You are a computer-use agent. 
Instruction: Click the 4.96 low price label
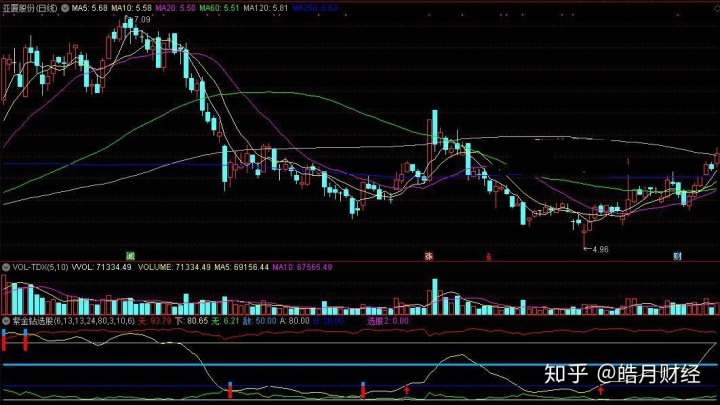(x=601, y=249)
